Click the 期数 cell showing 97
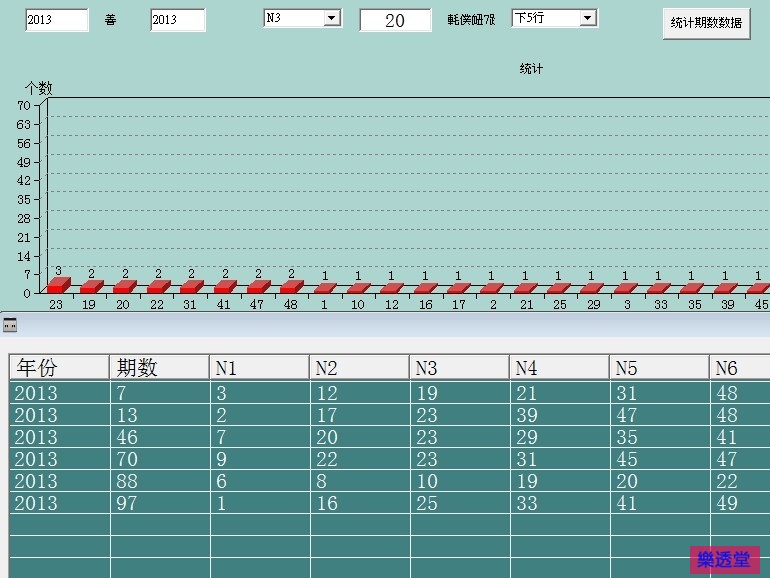Image resolution: width=770 pixels, height=578 pixels. point(159,503)
